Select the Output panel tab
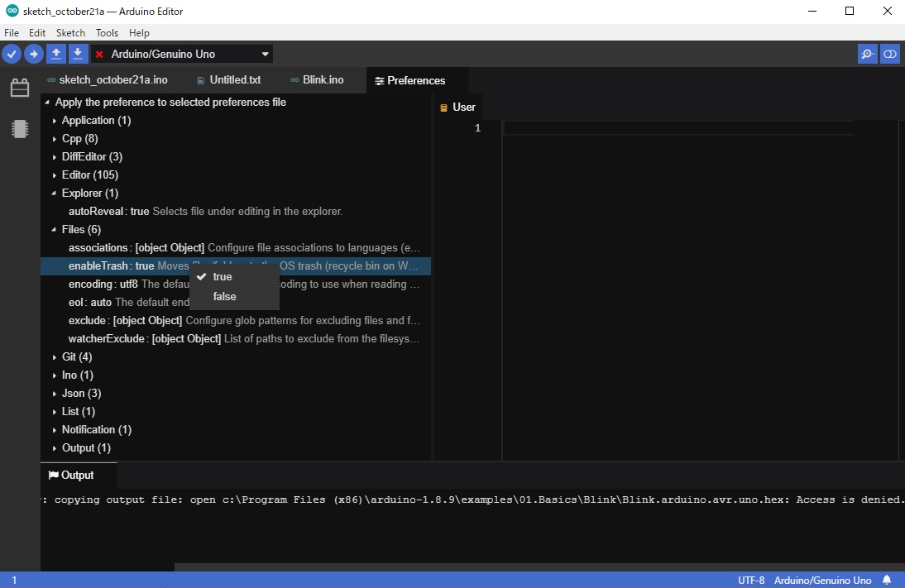905x588 pixels. click(x=79, y=475)
